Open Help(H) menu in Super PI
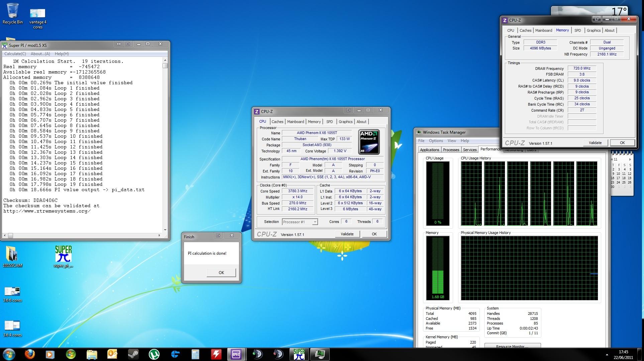The width and height of the screenshot is (644, 361). click(62, 54)
